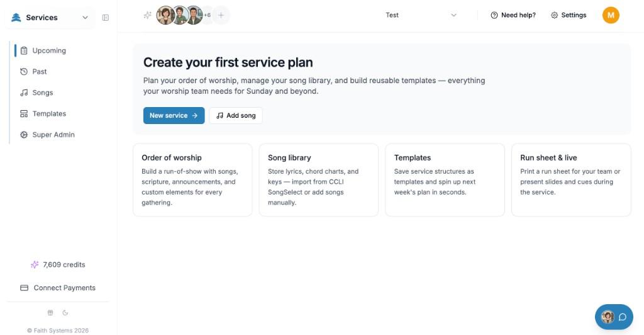Open the Need help? link
Viewport: 644px width, 335px height.
[x=513, y=15]
